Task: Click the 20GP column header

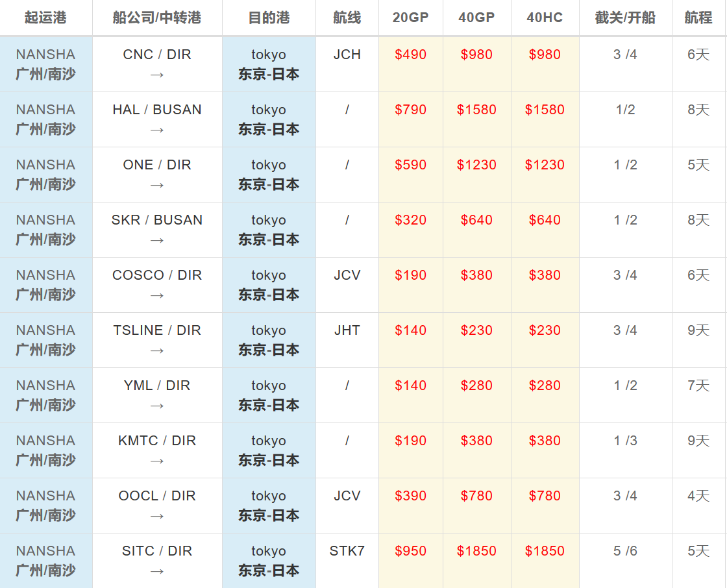Action: pyautogui.click(x=410, y=18)
